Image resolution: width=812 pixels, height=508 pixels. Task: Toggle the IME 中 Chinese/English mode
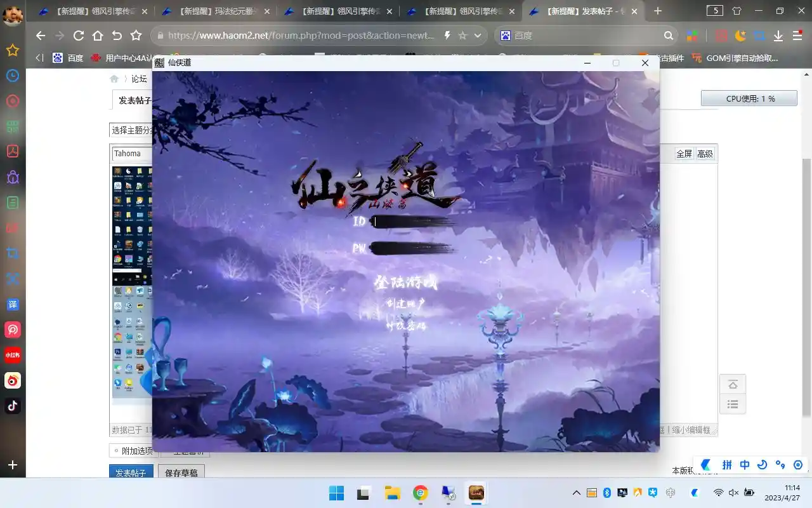(x=745, y=465)
